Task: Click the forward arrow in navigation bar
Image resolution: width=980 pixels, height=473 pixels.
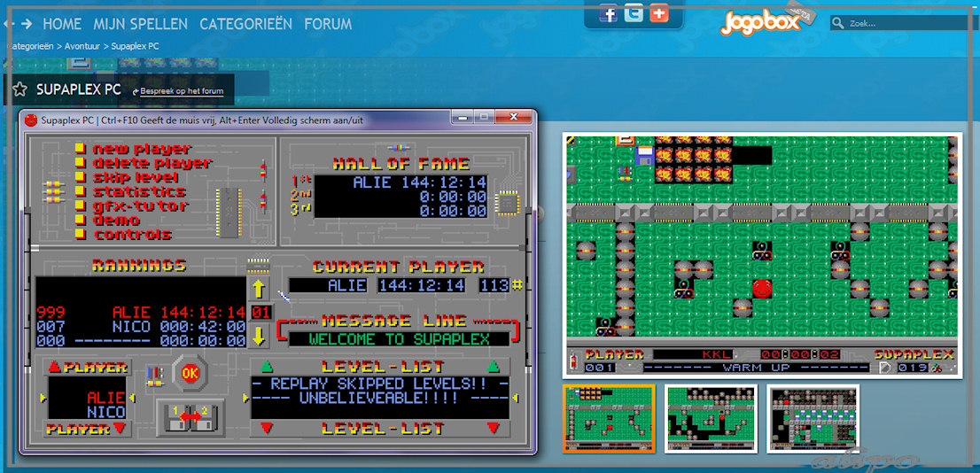Action: pos(27,24)
